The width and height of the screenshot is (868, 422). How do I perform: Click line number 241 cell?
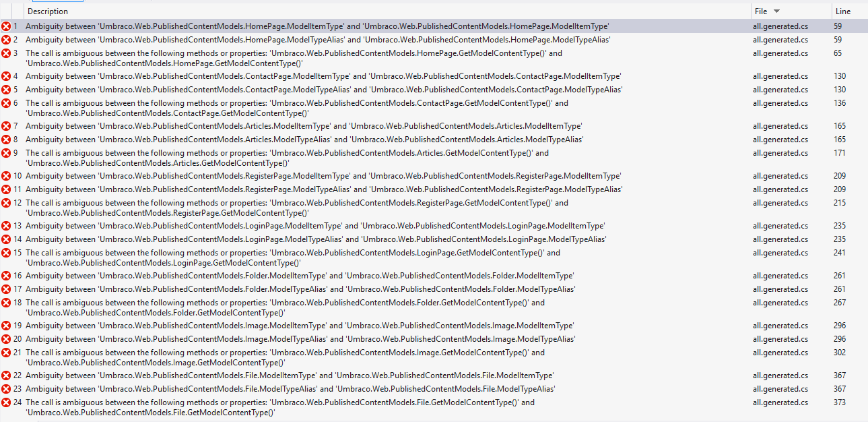[x=840, y=253]
